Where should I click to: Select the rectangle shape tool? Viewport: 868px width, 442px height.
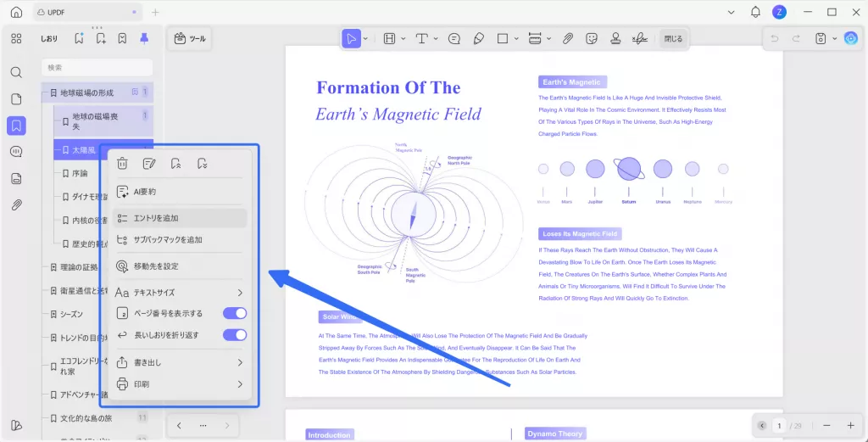503,39
